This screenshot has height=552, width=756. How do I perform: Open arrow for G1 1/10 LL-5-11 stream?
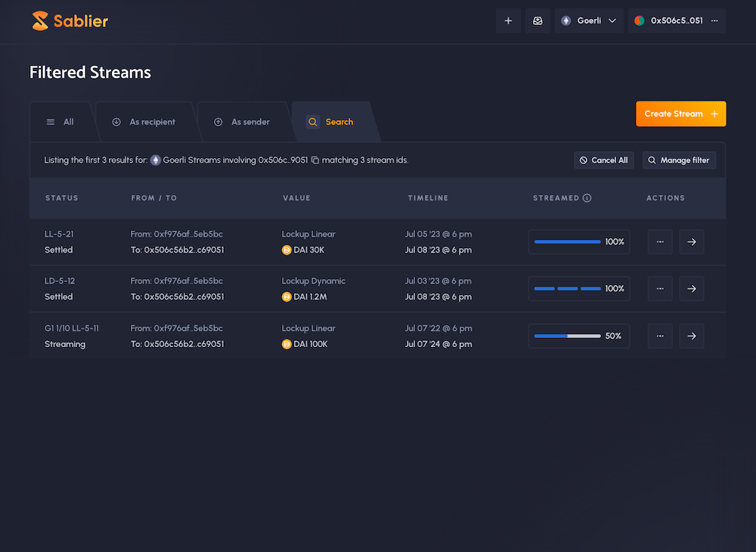(691, 336)
